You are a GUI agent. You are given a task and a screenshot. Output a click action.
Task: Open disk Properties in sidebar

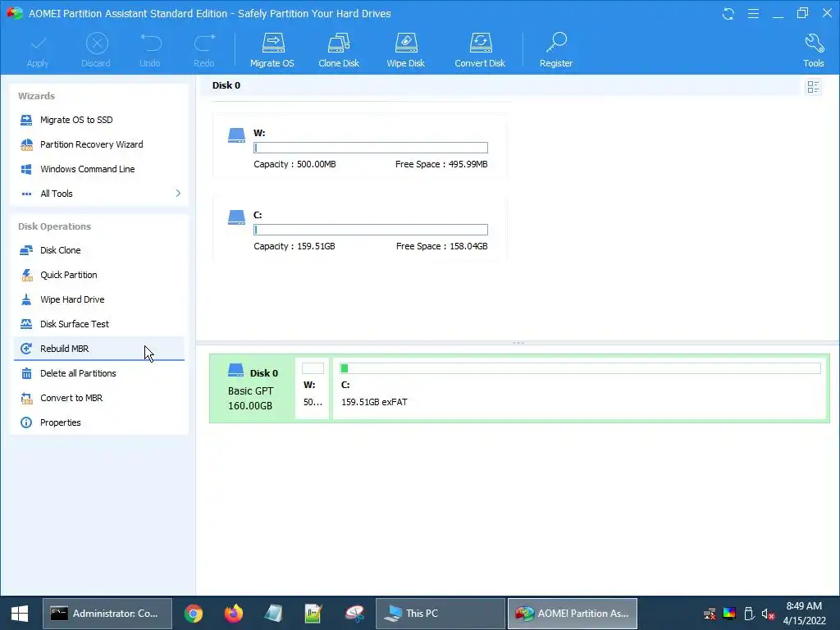(98, 422)
